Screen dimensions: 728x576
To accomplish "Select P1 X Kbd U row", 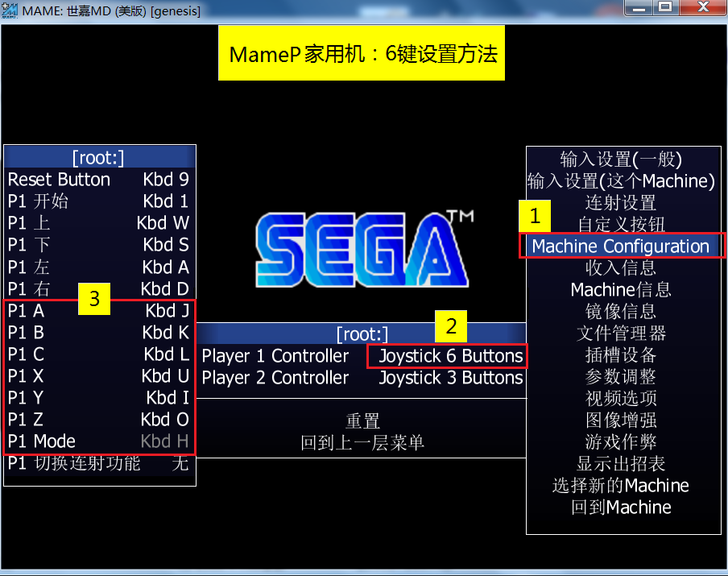I will tap(99, 375).
